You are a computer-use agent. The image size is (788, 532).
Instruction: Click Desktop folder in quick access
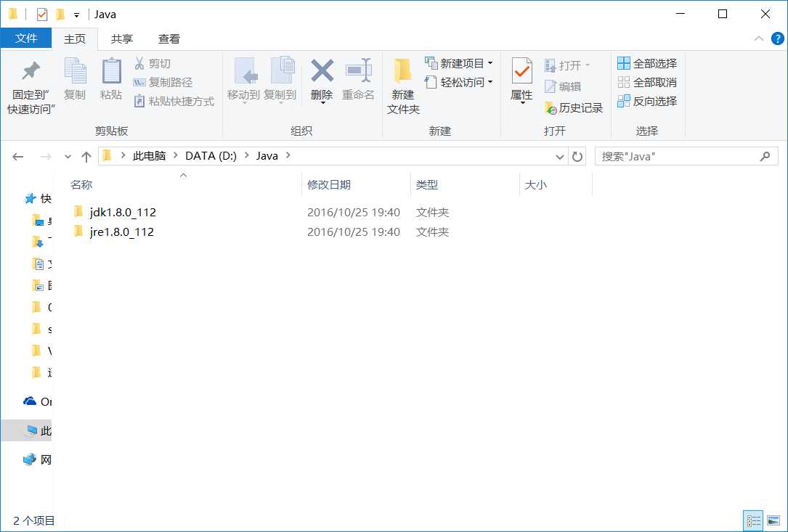click(41, 221)
